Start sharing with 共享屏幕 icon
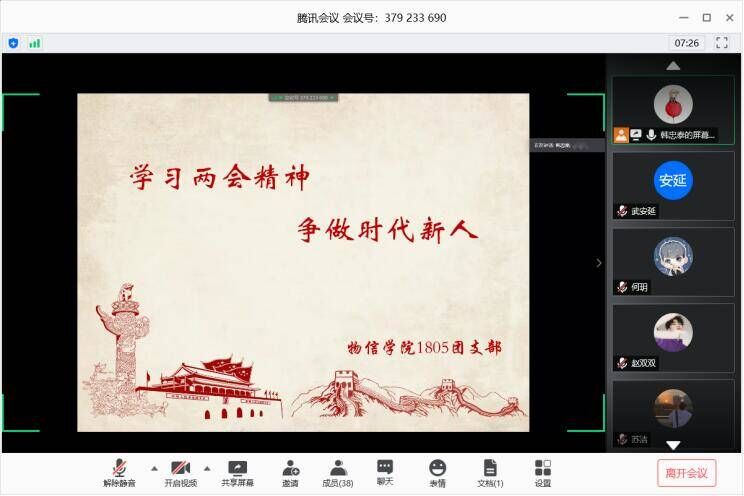 (237, 472)
